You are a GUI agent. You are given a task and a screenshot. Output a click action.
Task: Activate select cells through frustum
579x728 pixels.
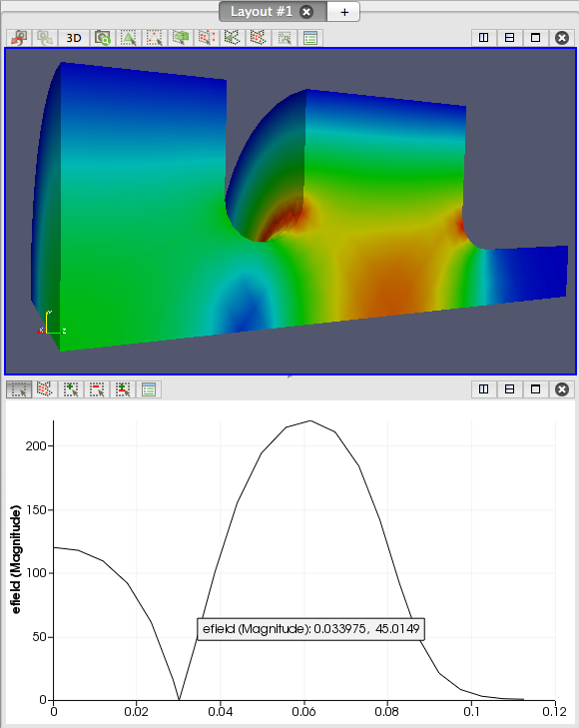point(181,38)
